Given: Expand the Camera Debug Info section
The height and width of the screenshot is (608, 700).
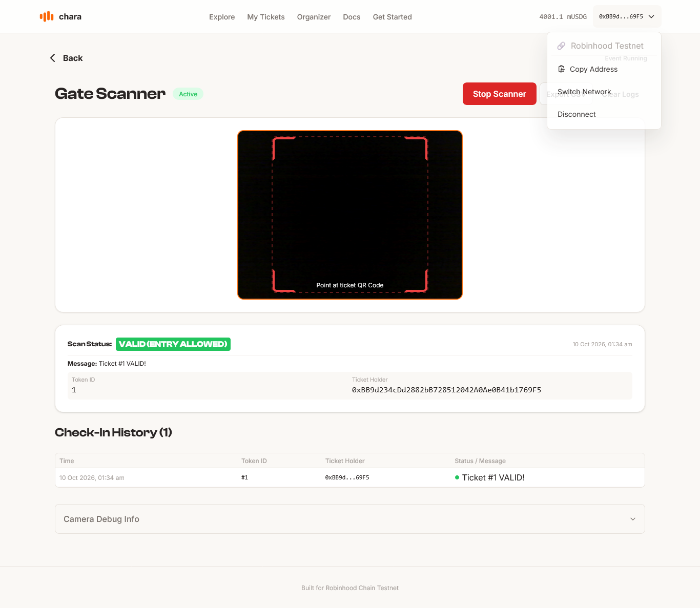Looking at the screenshot, I should pyautogui.click(x=350, y=519).
